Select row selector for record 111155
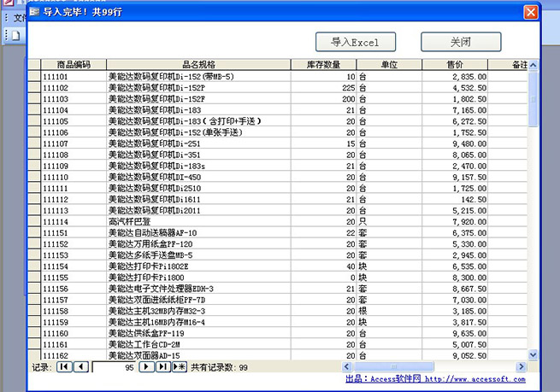This screenshot has height=392, width=560. 34,278
